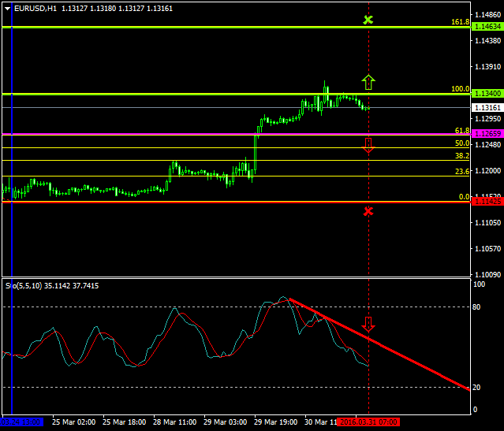Viewport: 504px width, 431px height.
Task: Click the blue 03.24 13:00 time label
Action: coord(22,422)
